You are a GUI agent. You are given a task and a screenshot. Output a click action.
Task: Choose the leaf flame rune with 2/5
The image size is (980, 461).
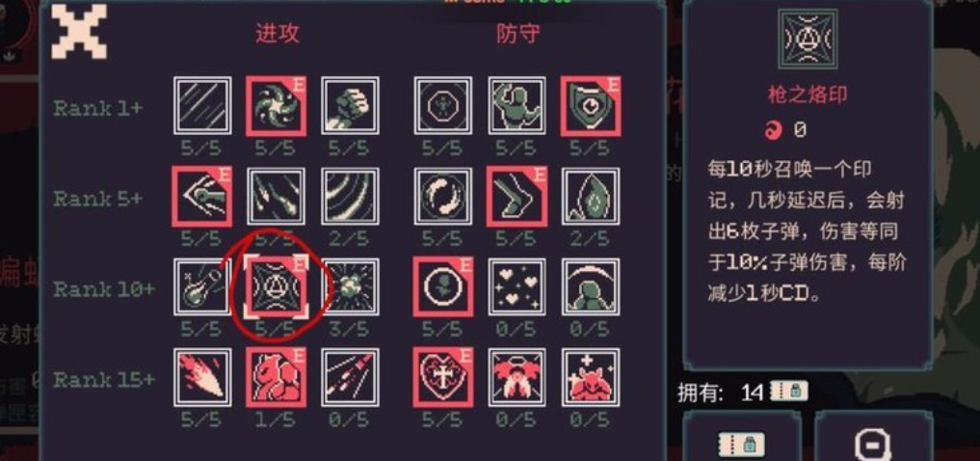click(x=591, y=197)
